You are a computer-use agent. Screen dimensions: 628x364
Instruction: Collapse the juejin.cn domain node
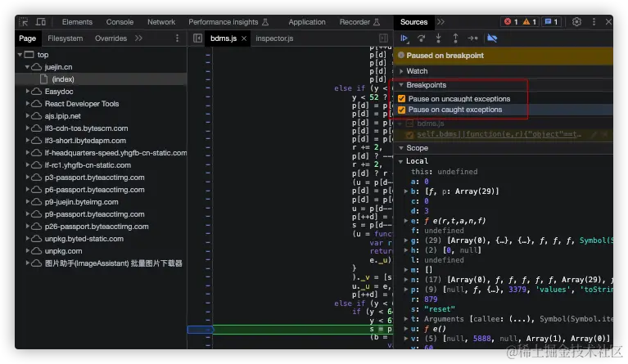click(x=27, y=67)
